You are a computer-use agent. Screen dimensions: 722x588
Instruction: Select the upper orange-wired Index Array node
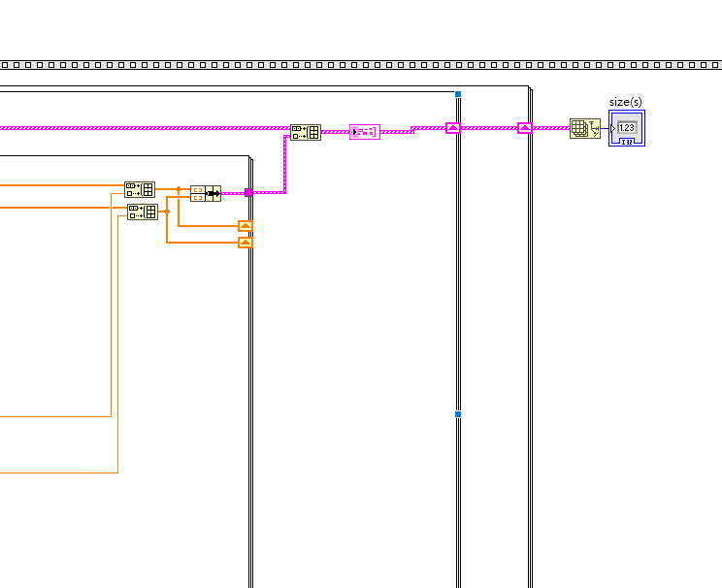click(x=140, y=189)
